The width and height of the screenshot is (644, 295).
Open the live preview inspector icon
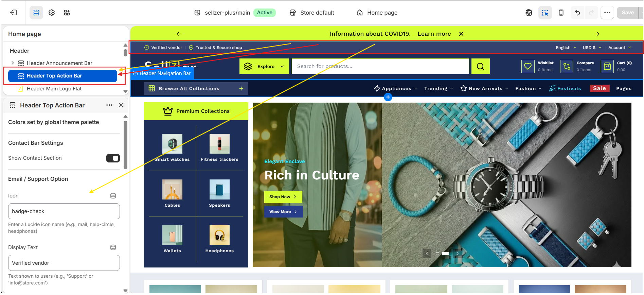click(529, 13)
